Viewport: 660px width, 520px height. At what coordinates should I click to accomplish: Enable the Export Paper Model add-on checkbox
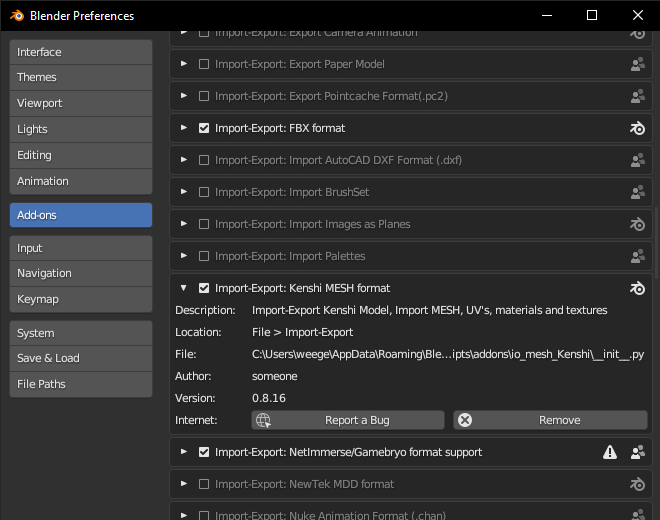(204, 64)
